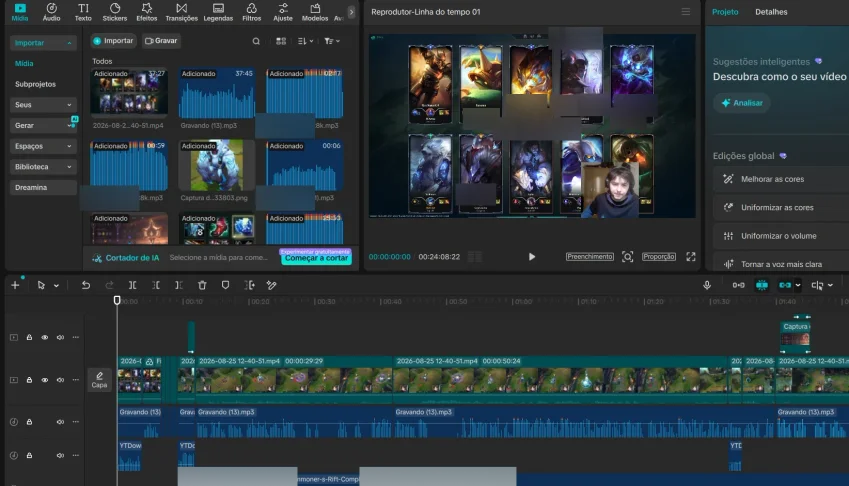Open the Stickers tab

pos(115,12)
